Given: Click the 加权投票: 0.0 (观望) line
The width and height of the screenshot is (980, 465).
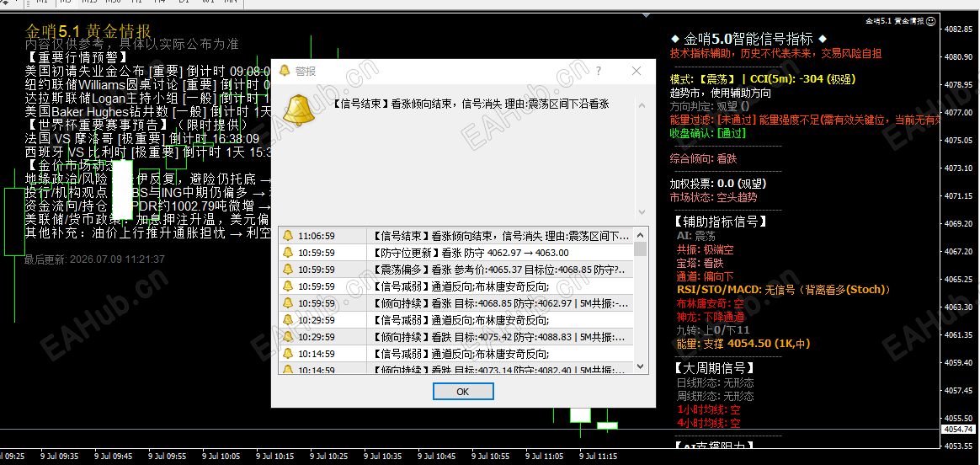Looking at the screenshot, I should pyautogui.click(x=717, y=184).
